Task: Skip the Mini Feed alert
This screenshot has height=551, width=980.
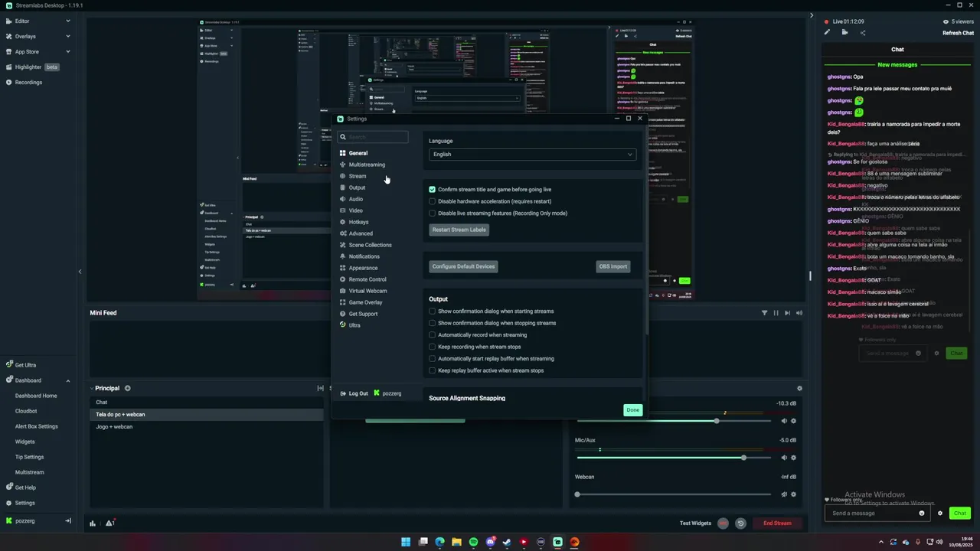Action: click(788, 313)
